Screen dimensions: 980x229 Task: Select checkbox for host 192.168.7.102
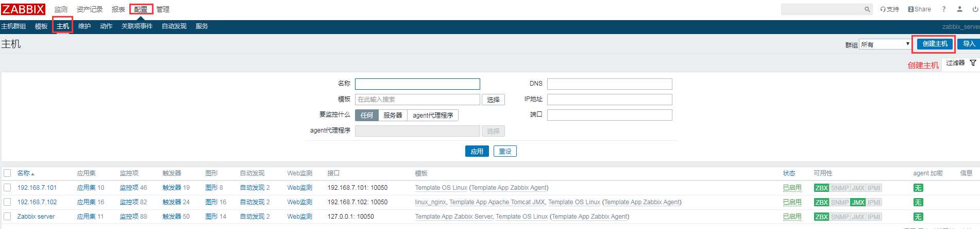pyautogui.click(x=7, y=202)
